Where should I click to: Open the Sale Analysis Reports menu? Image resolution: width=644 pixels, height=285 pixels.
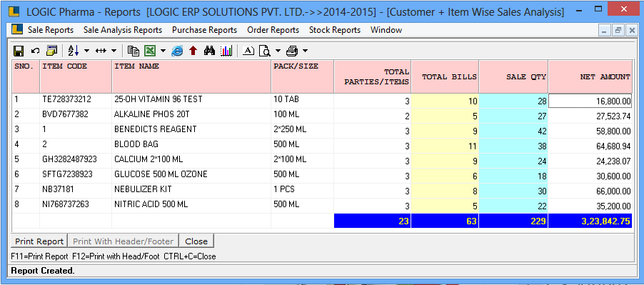123,30
